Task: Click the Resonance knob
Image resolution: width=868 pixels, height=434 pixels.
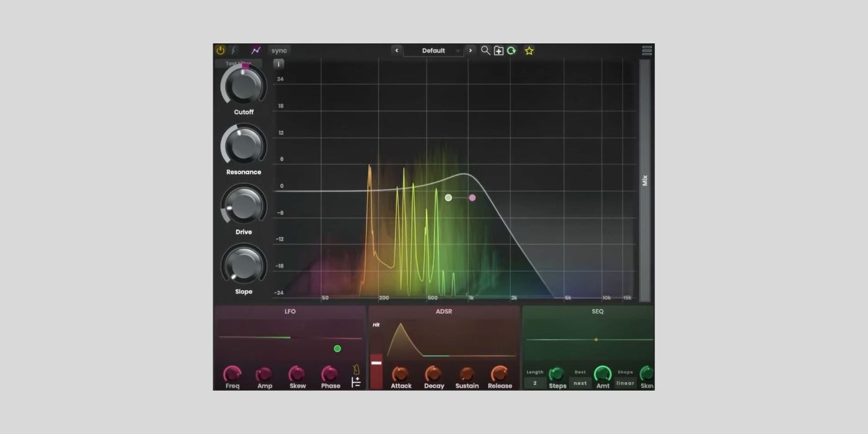Action: (244, 145)
